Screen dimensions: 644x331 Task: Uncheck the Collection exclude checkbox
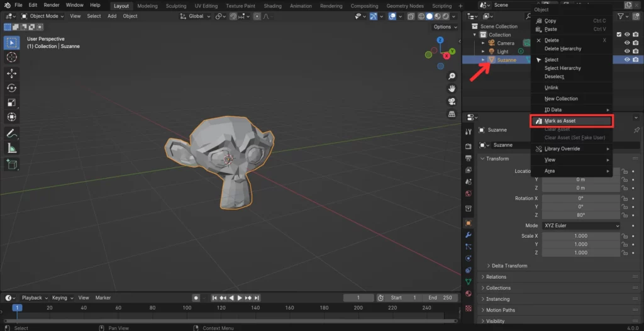click(x=619, y=35)
